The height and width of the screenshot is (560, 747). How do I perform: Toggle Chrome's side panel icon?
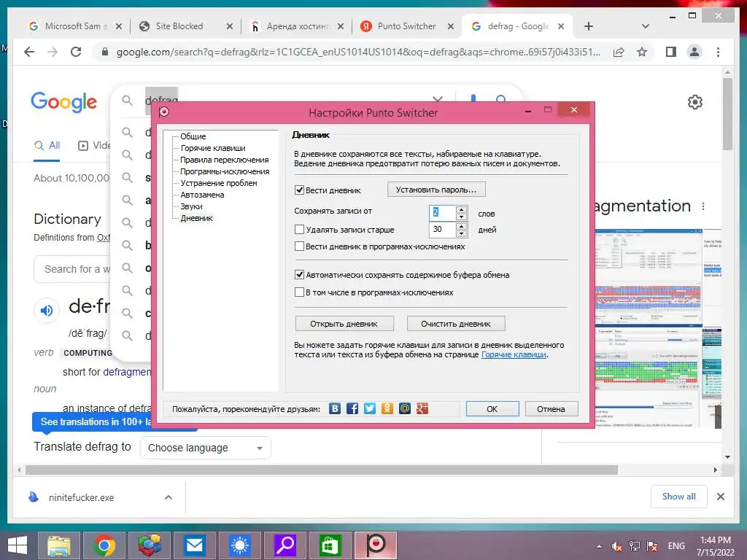point(671,52)
